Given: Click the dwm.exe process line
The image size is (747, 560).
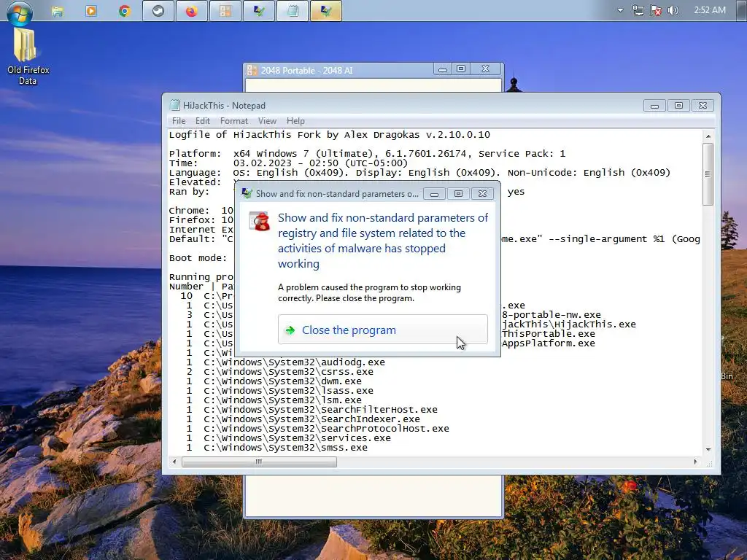Looking at the screenshot, I should pyautogui.click(x=274, y=381).
